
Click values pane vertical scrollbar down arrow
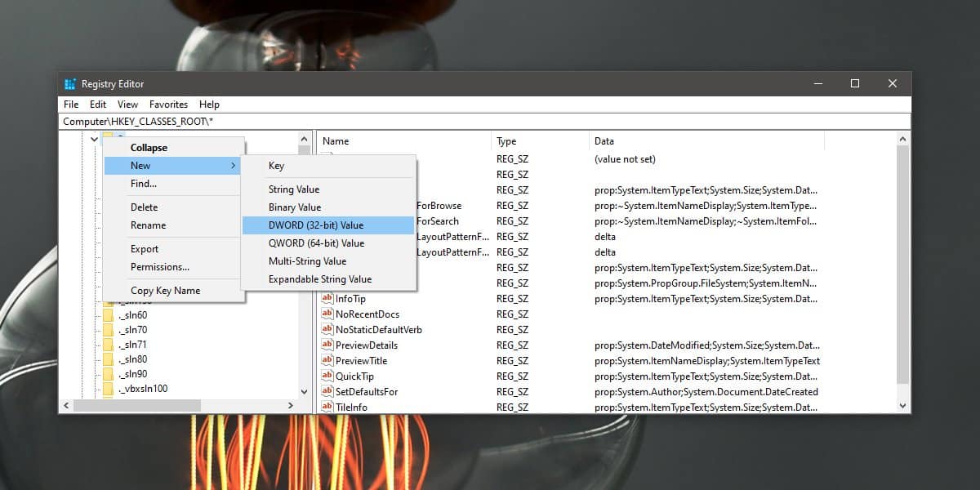(903, 405)
